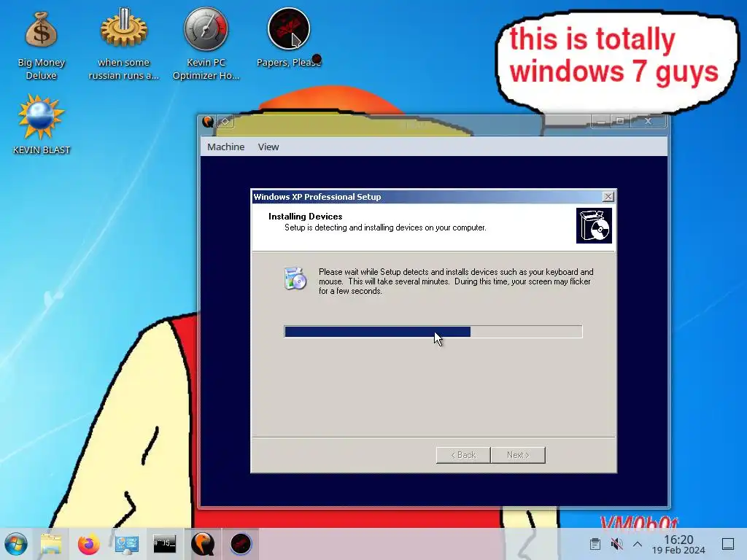This screenshot has width=747, height=560.
Task: Click muted volume tray icon
Action: coord(616,544)
